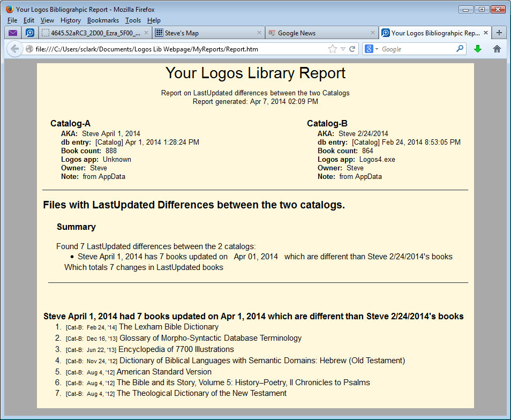This screenshot has width=511, height=420.
Task: Open the Google search engine selector
Action: (x=371, y=49)
